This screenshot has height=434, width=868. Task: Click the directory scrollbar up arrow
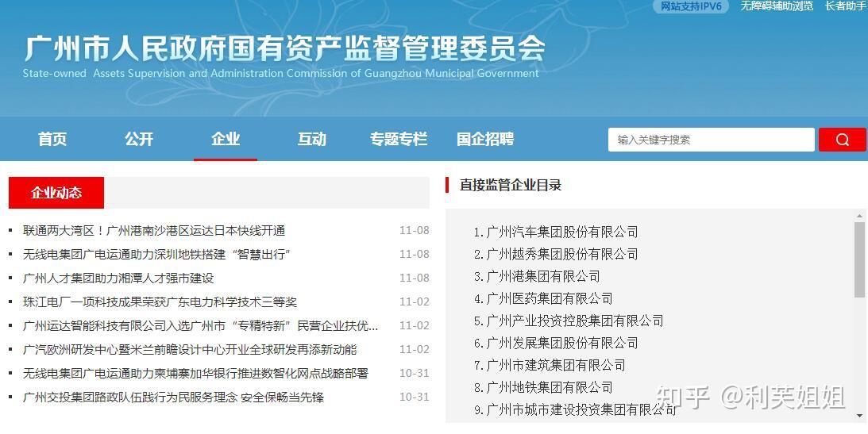pos(859,216)
